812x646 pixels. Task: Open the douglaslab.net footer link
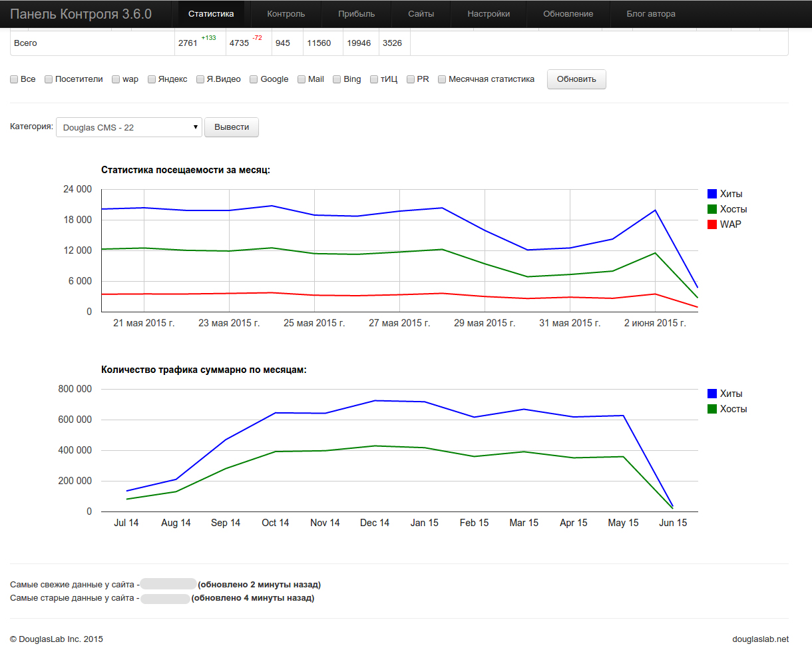(761, 639)
